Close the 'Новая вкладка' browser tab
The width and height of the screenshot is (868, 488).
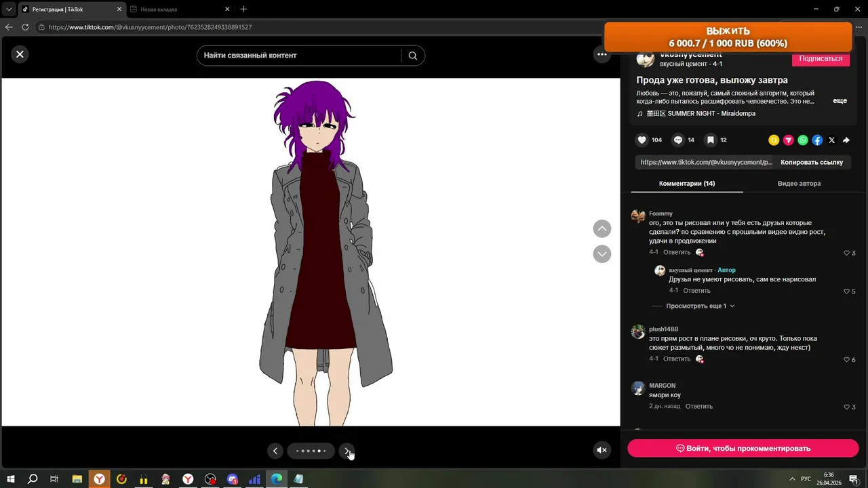click(x=227, y=9)
